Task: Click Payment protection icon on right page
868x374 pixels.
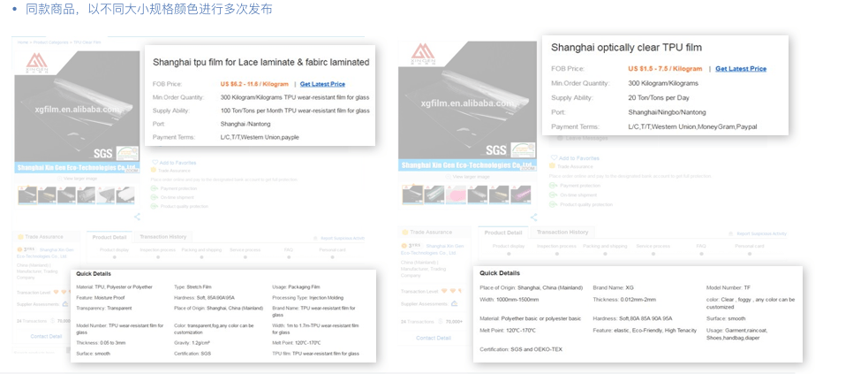Action: pyautogui.click(x=553, y=187)
